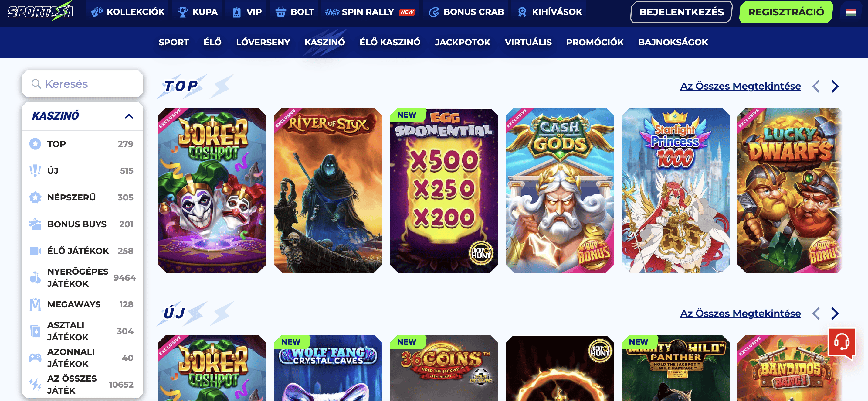The image size is (868, 401).
Task: Open the Spin Rally page
Action: [x=370, y=12]
